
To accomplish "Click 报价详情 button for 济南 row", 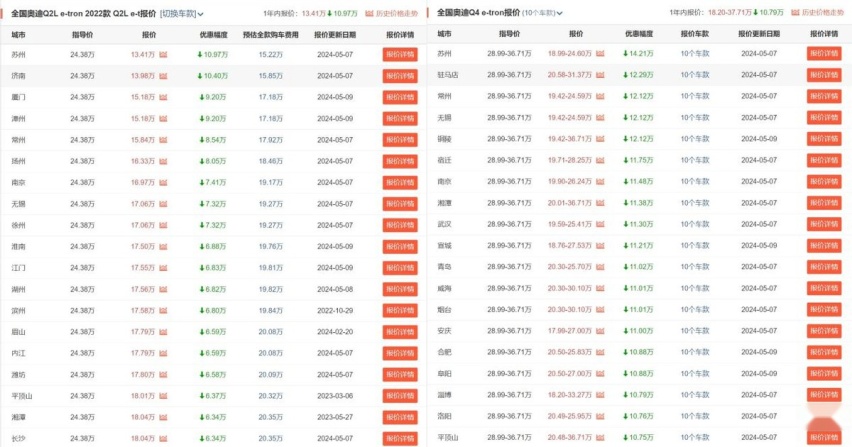I will point(400,76).
